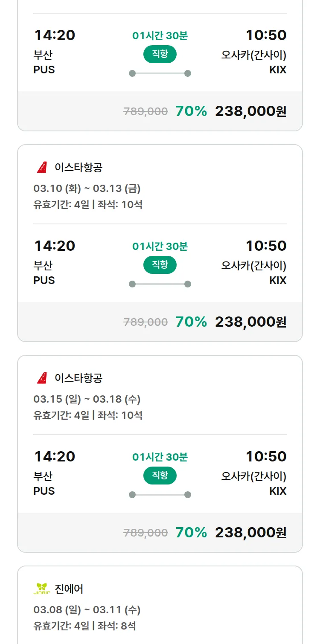This screenshot has width=320, height=644.
Task: Open 238,000원 price on 03.10–03.13 card
Action: pos(250,322)
